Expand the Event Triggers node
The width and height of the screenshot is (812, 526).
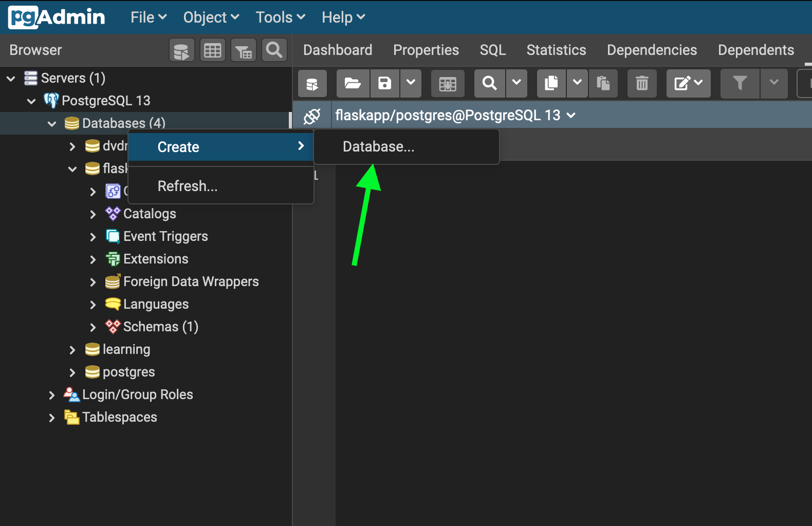click(x=93, y=237)
